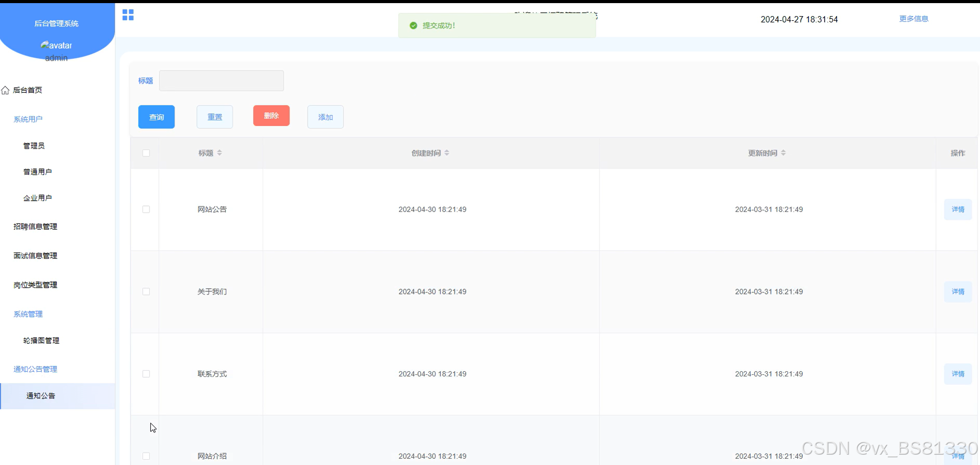
Task: Click the 更多信息 link
Action: click(914, 19)
